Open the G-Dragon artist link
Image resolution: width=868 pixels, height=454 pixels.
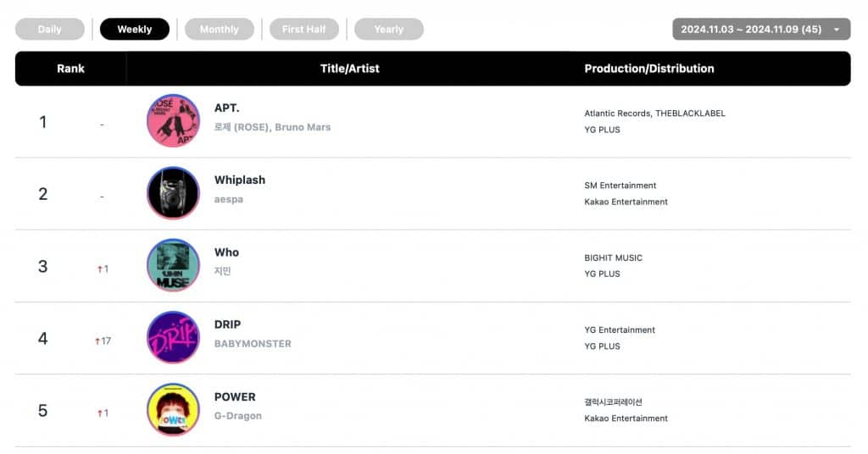pyautogui.click(x=238, y=416)
